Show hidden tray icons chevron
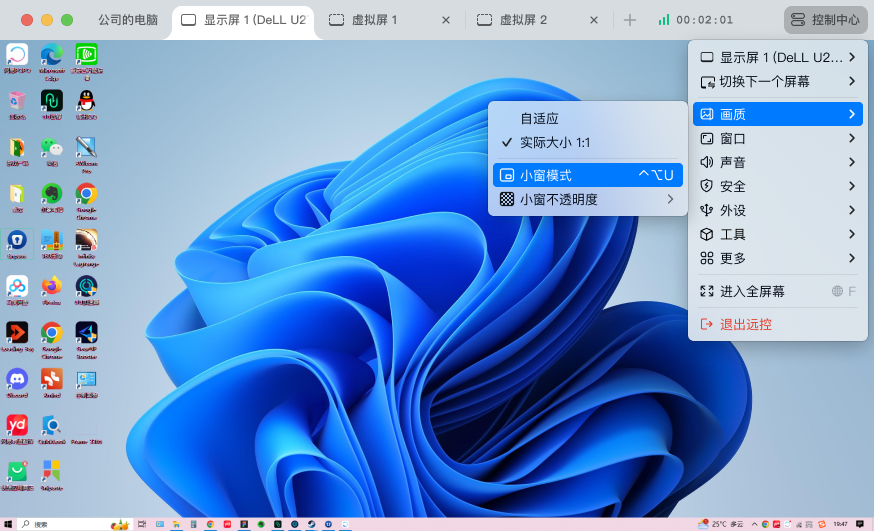The height and width of the screenshot is (531, 874). click(x=754, y=524)
